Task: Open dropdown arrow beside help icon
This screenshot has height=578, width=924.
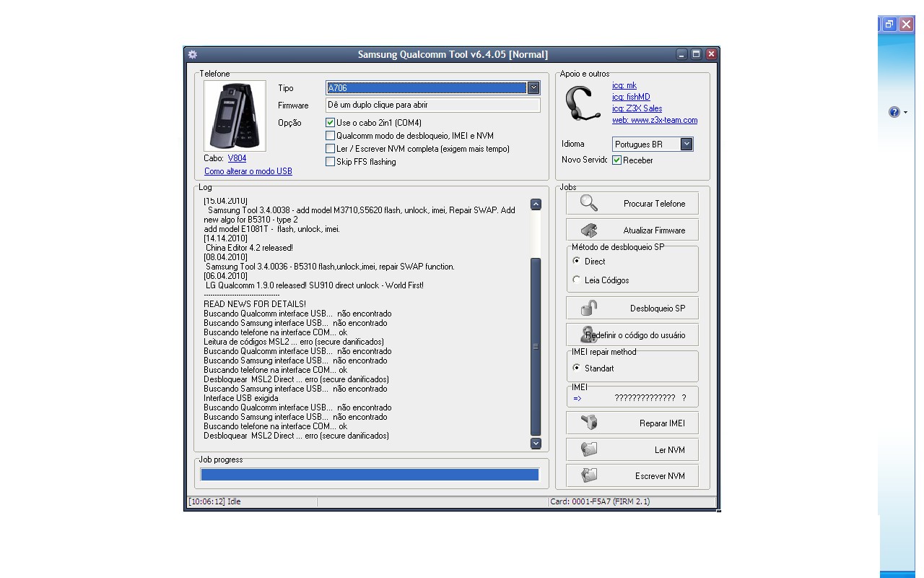Action: pyautogui.click(x=905, y=113)
